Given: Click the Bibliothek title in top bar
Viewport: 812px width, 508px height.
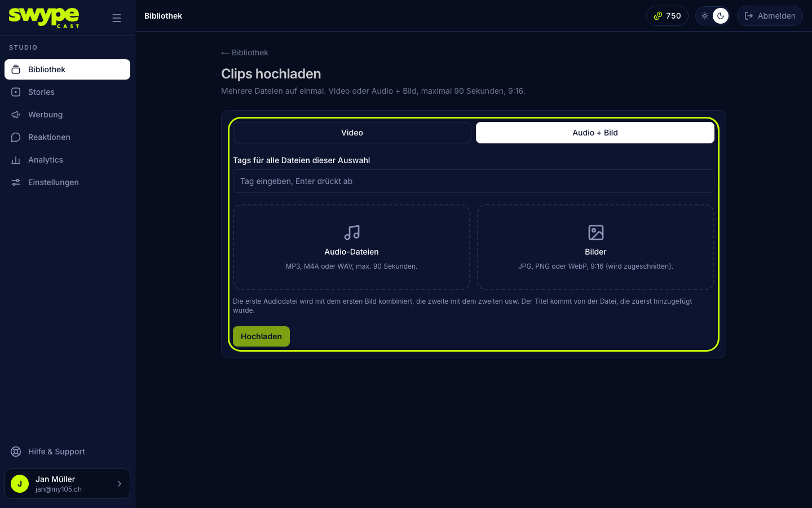Looking at the screenshot, I should pyautogui.click(x=163, y=16).
